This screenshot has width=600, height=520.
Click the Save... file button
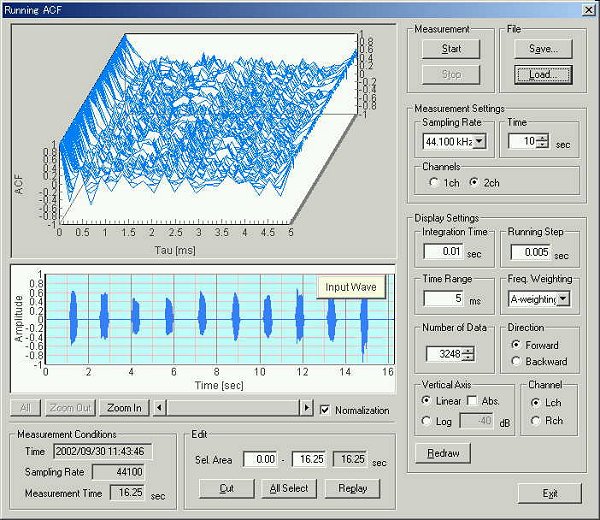[543, 49]
